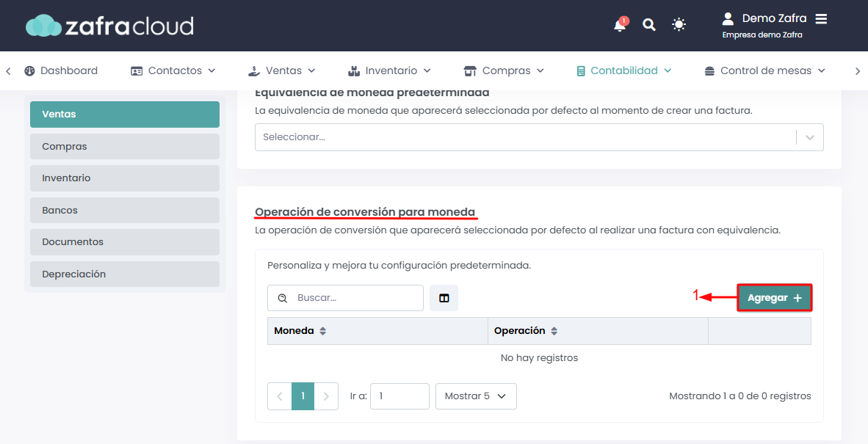Viewport: 868px width, 444px height.
Task: Click 'Mostrando 1 a 0 de 0 registros' text
Action: click(740, 396)
